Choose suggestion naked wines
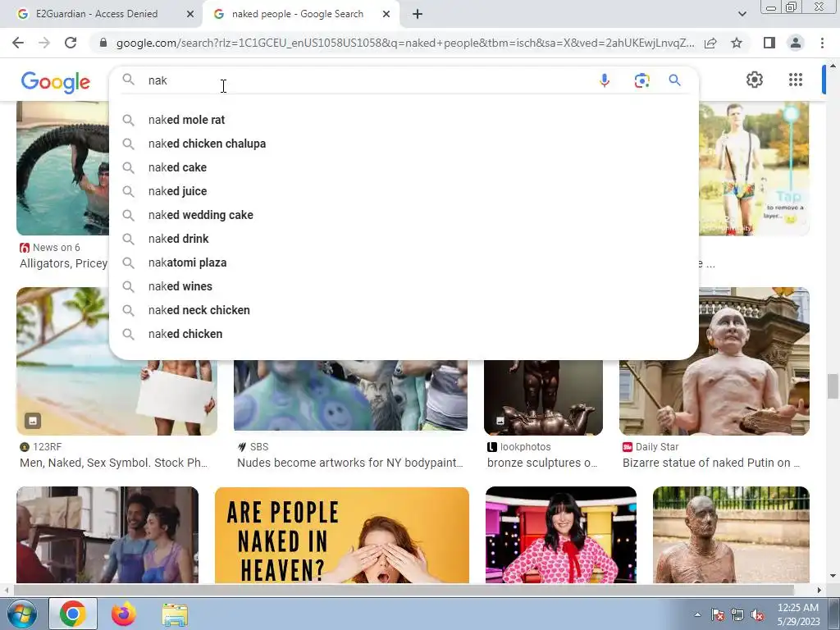Screen dimensions: 840x630 (404, 286)
